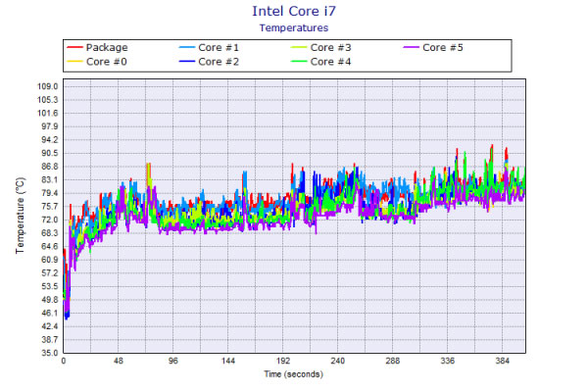Click the 35.0 y-axis value

(50, 353)
